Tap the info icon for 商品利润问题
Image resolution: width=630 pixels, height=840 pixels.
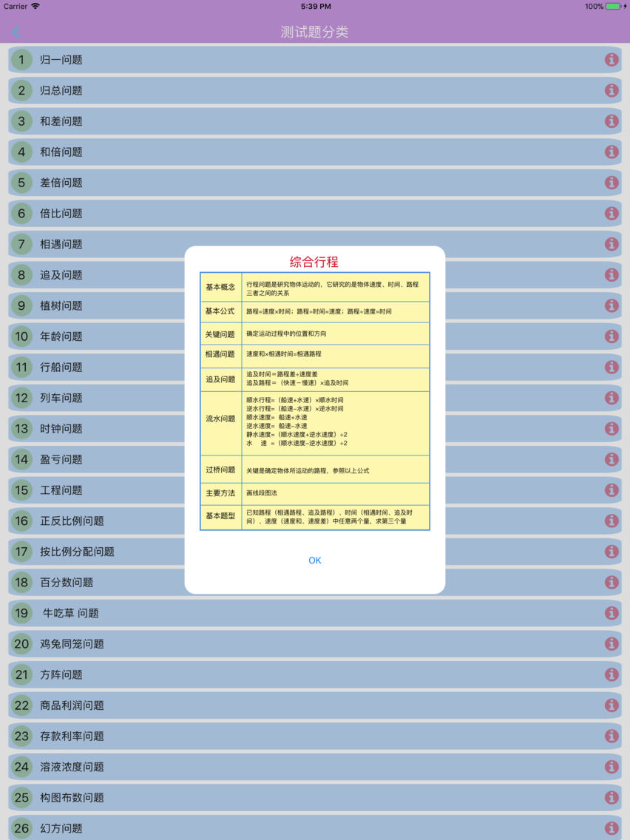(x=612, y=705)
